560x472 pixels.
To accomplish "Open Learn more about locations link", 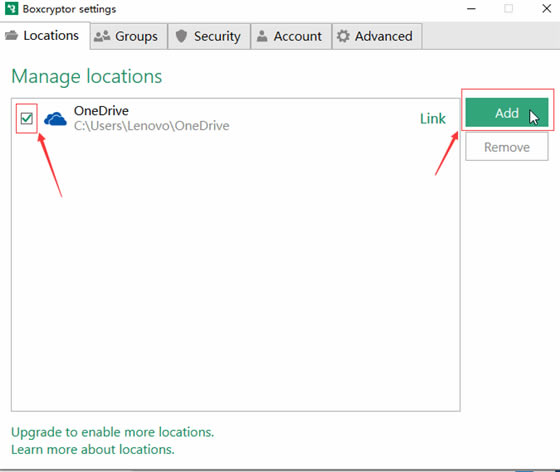I will click(x=93, y=449).
